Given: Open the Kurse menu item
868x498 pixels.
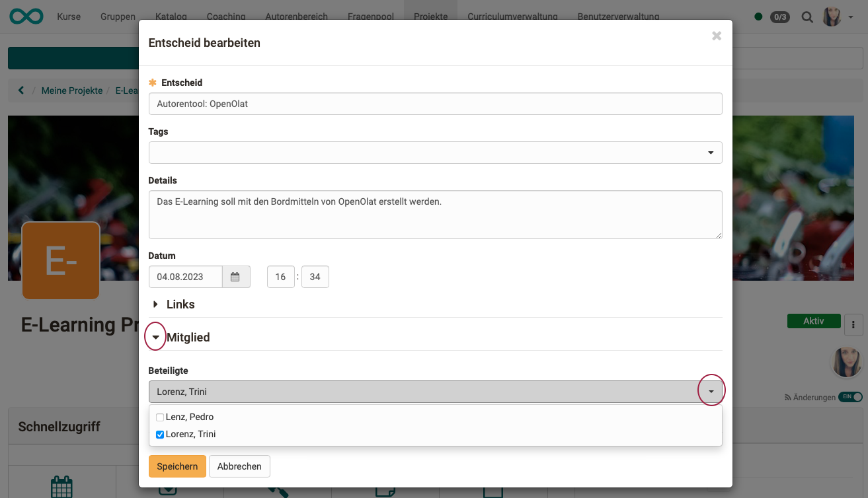Looking at the screenshot, I should [x=69, y=17].
